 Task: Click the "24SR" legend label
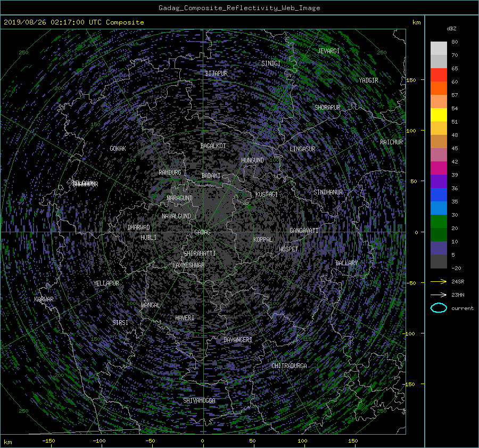458,282
